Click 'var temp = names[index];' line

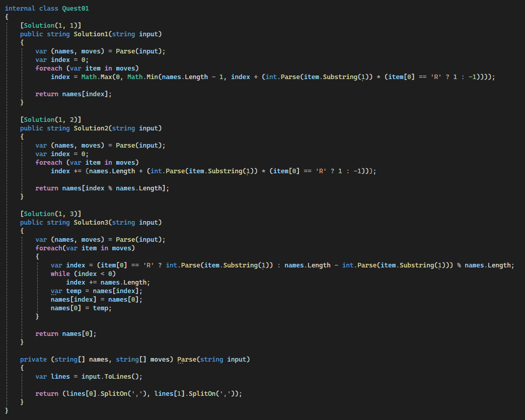click(x=97, y=291)
